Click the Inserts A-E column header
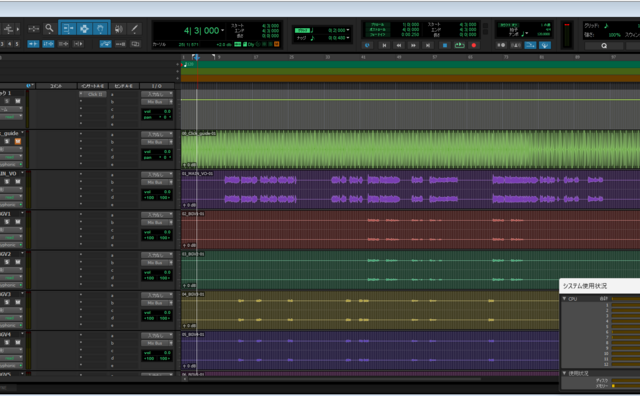The width and height of the screenshot is (640, 396). 93,86
